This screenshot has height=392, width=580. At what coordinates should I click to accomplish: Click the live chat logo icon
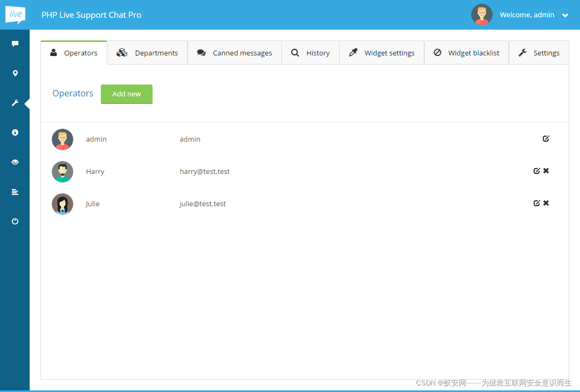15,15
